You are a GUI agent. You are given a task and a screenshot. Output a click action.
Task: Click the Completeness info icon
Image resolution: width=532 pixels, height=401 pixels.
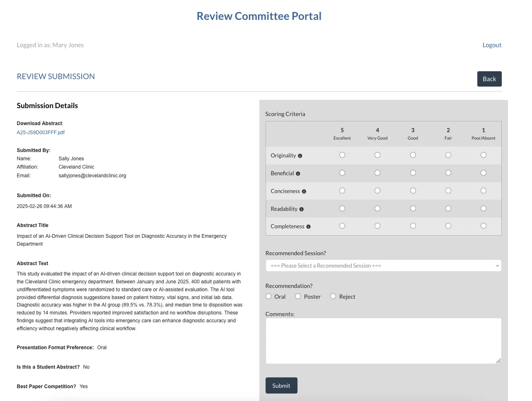(x=308, y=227)
